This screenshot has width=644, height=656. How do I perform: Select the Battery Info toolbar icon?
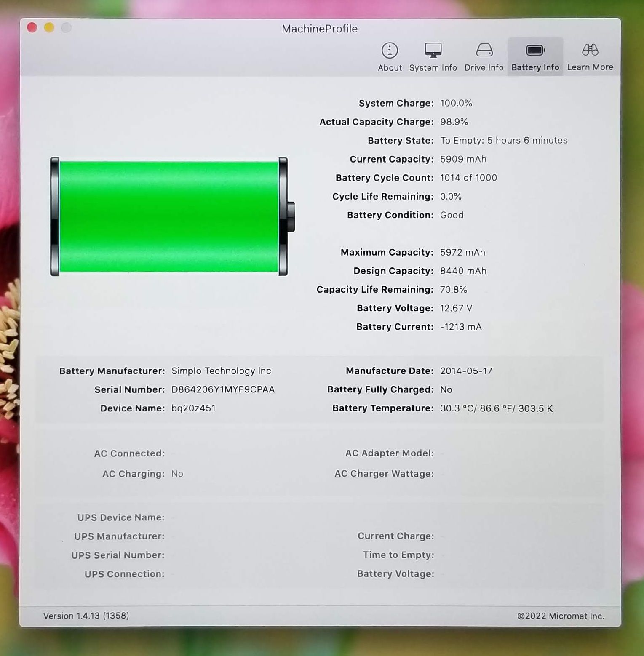535,51
